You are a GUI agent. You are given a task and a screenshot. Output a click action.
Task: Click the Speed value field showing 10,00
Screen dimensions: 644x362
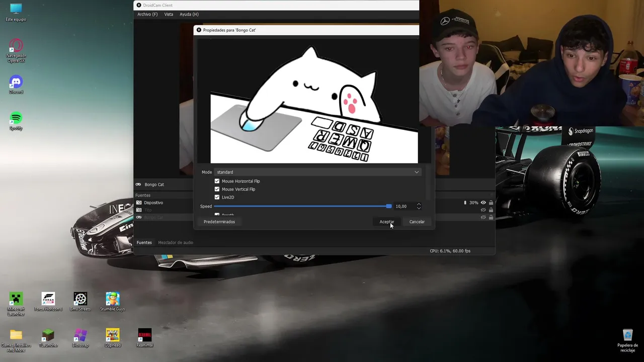pos(405,206)
